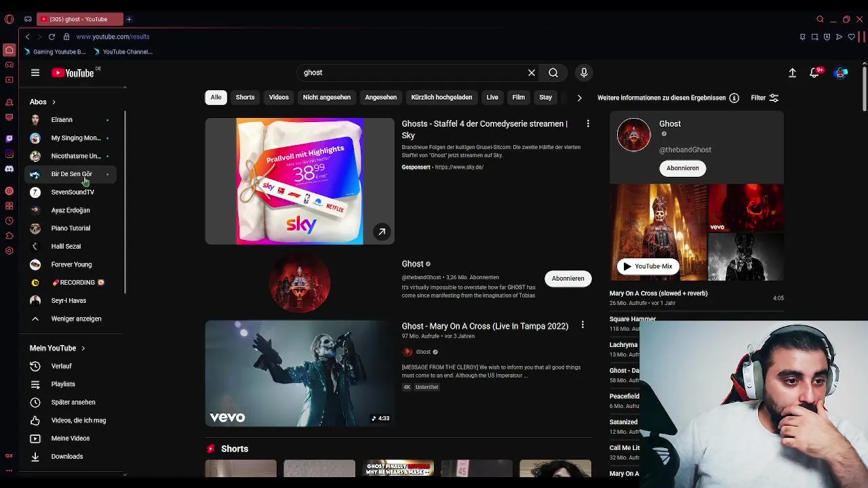
Task: Go back in the browser
Action: coord(27,37)
